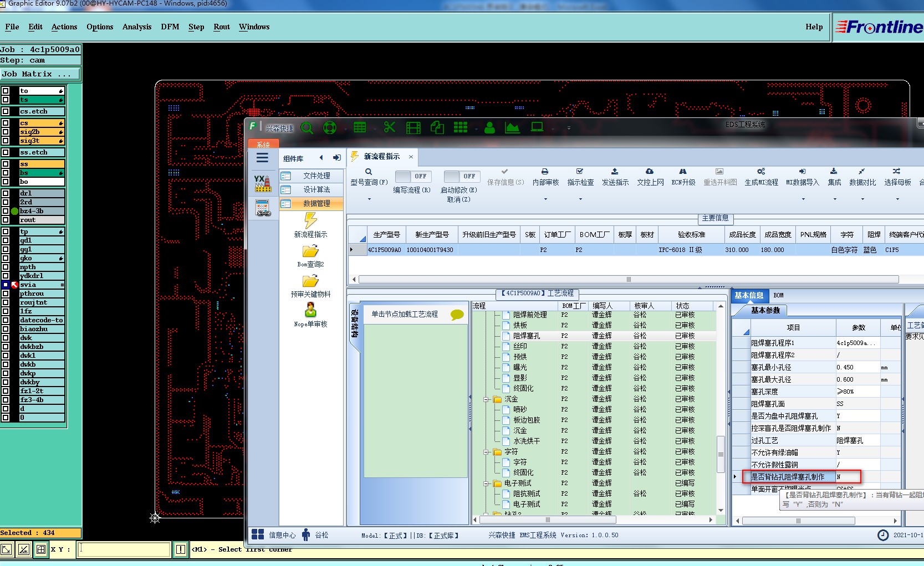Open the Actions menu
The height and width of the screenshot is (566, 924).
pos(64,27)
